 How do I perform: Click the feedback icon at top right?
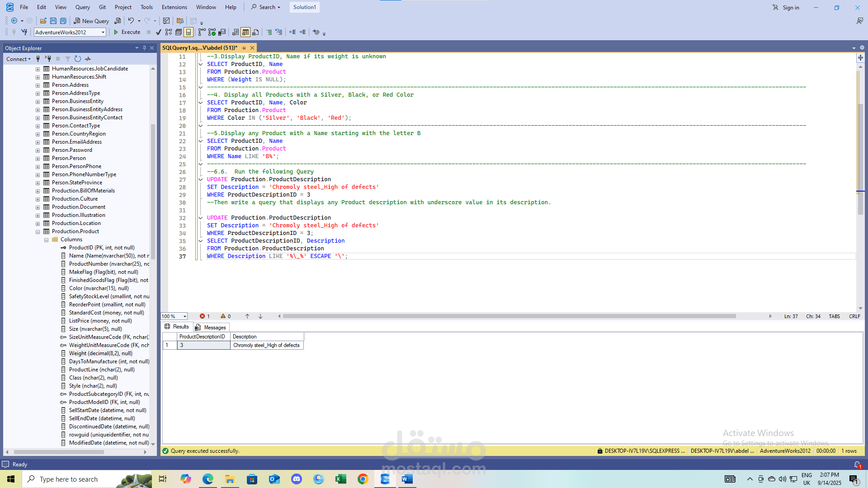click(859, 21)
